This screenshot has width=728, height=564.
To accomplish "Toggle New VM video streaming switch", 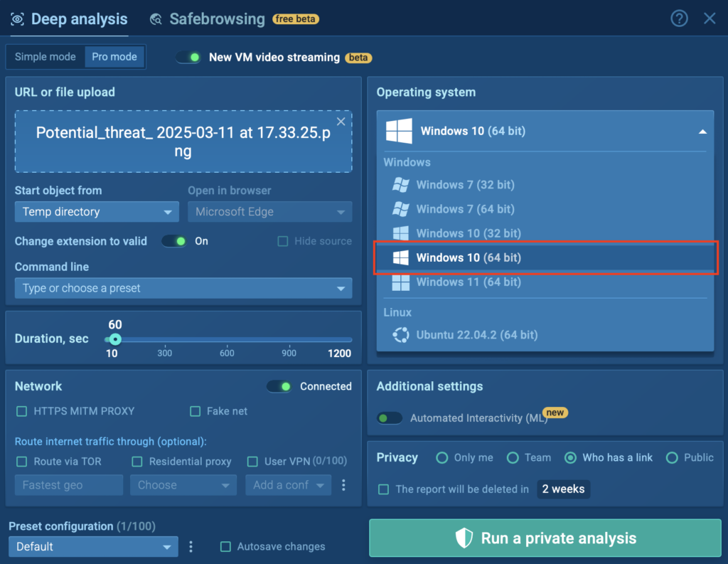I will pyautogui.click(x=188, y=58).
